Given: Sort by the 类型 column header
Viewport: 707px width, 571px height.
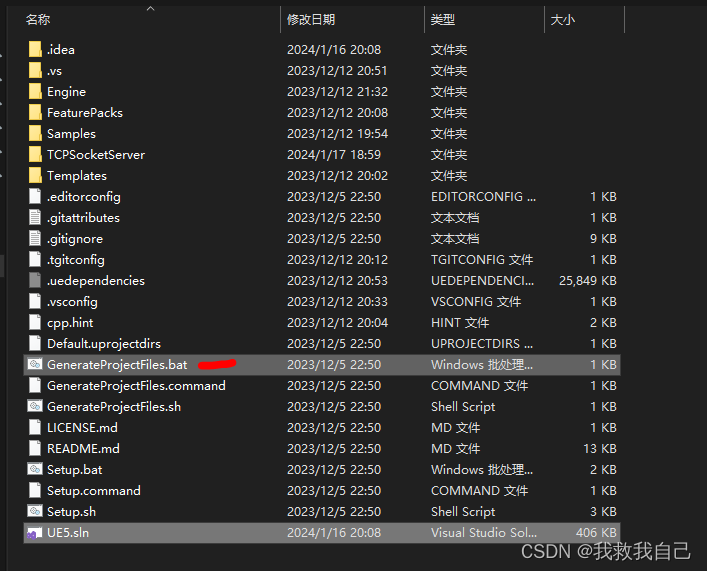Looking at the screenshot, I should (x=443, y=20).
